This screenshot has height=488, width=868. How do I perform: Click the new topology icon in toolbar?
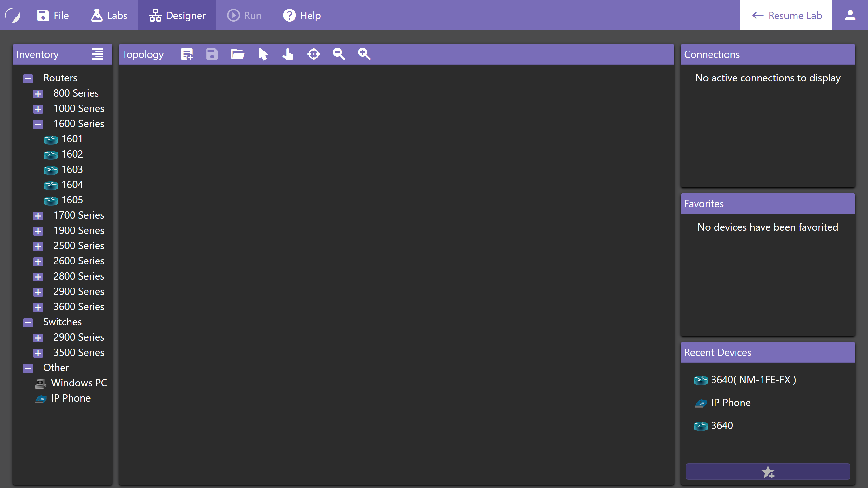pos(187,54)
